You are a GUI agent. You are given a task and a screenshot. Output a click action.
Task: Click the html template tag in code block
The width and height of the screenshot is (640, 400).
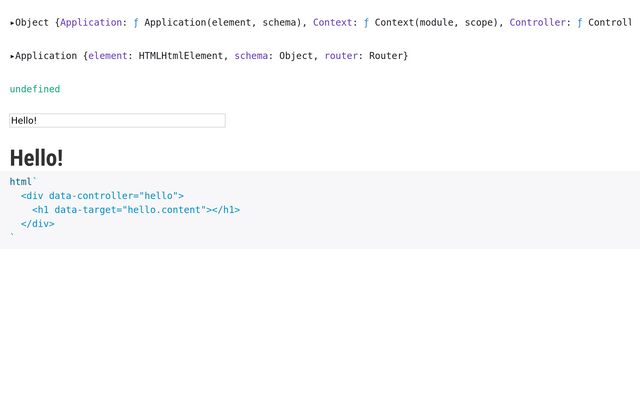[x=21, y=182]
